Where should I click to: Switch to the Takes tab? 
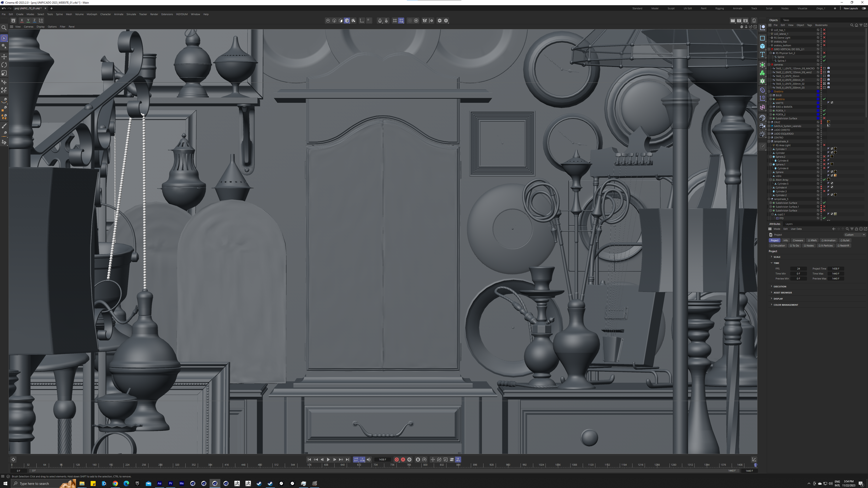tap(786, 20)
